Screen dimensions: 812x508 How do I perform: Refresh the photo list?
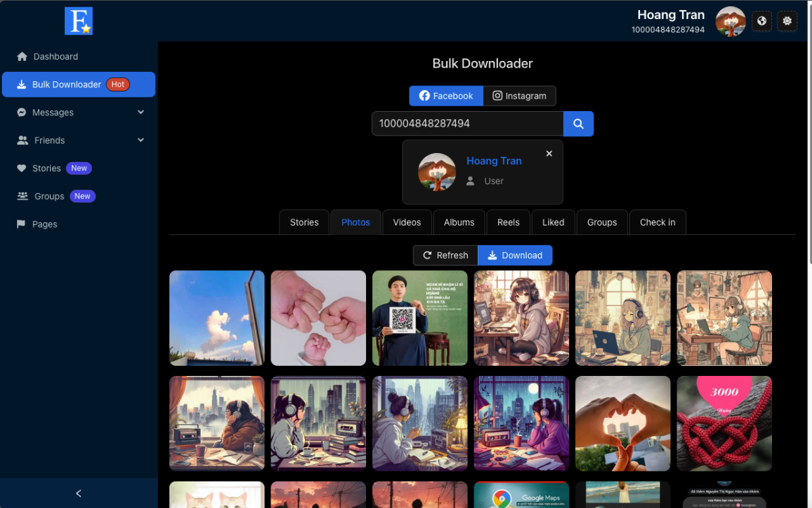click(445, 255)
